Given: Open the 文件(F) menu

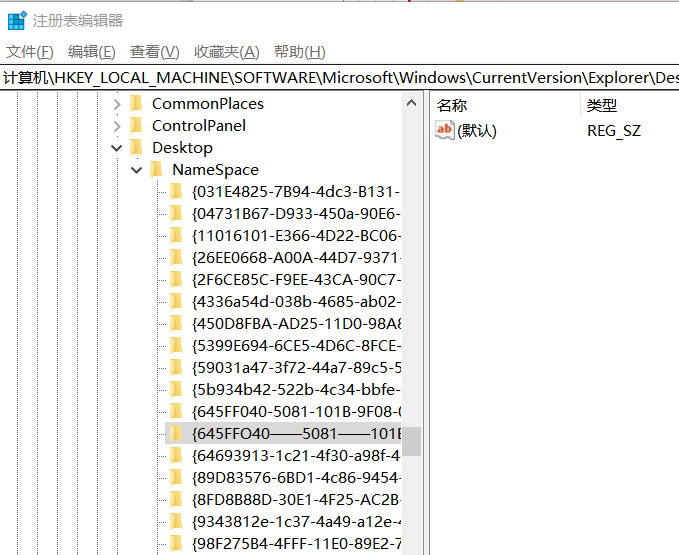Looking at the screenshot, I should coord(30,52).
